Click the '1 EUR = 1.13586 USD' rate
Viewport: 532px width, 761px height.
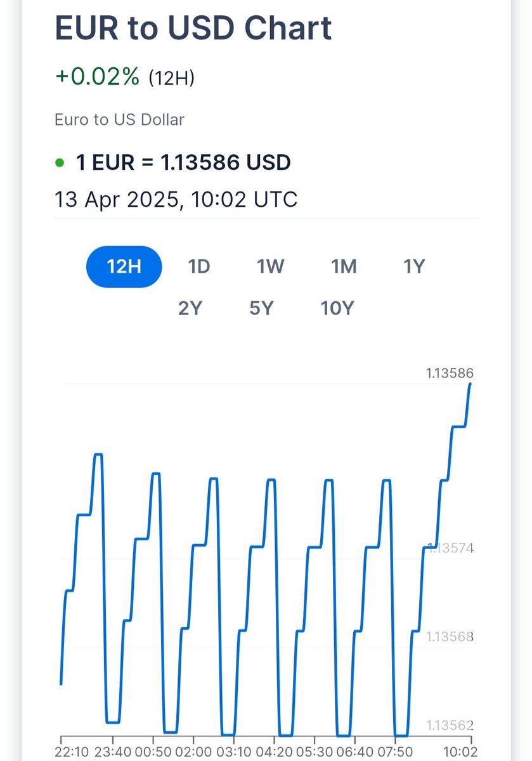(x=183, y=162)
